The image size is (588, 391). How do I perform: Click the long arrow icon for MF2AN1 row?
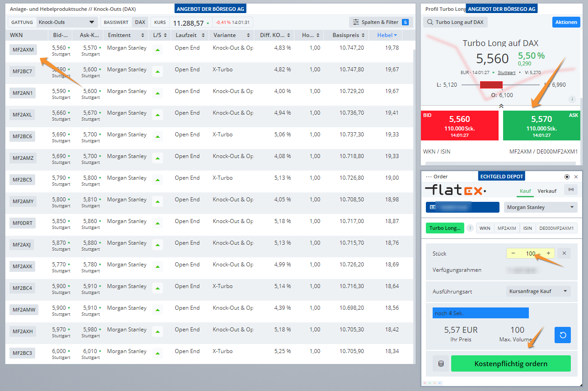158,93
